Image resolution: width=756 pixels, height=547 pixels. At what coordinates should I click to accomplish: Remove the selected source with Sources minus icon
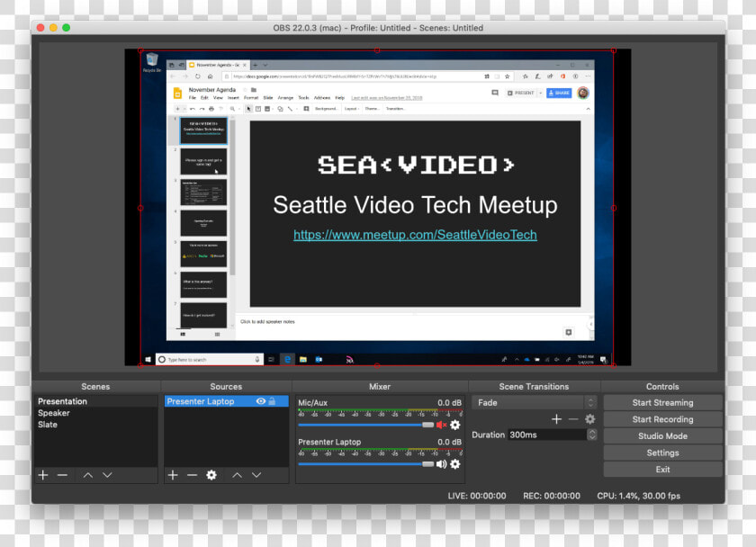(x=192, y=475)
